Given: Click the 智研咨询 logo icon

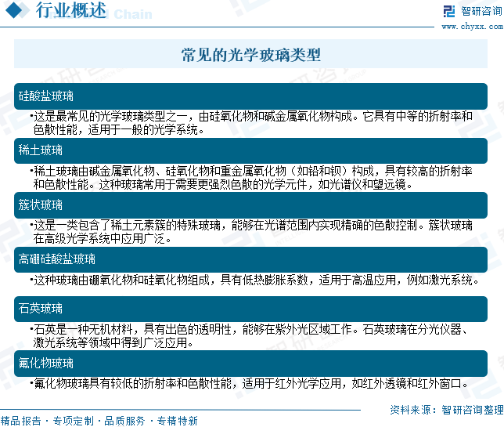Looking at the screenshot, I should [x=449, y=11].
